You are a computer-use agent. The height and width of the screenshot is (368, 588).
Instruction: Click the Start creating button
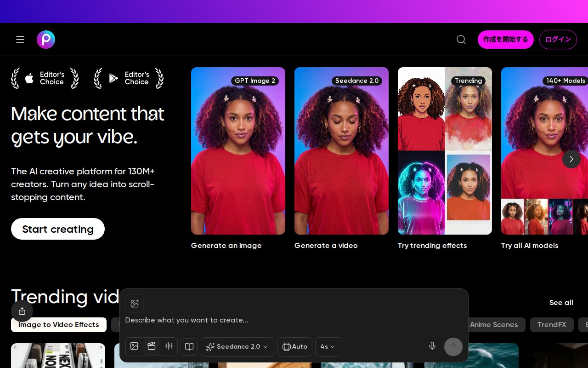pos(58,229)
